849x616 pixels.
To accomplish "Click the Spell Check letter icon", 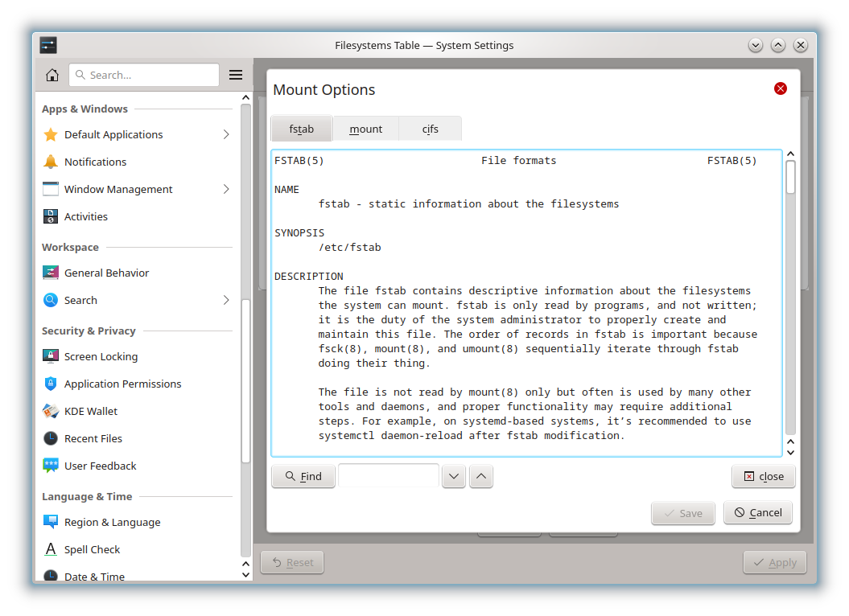I will pyautogui.click(x=51, y=549).
